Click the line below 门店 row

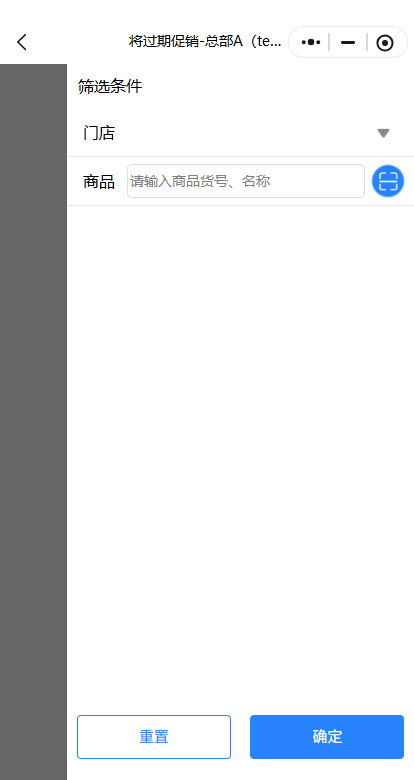click(x=240, y=157)
